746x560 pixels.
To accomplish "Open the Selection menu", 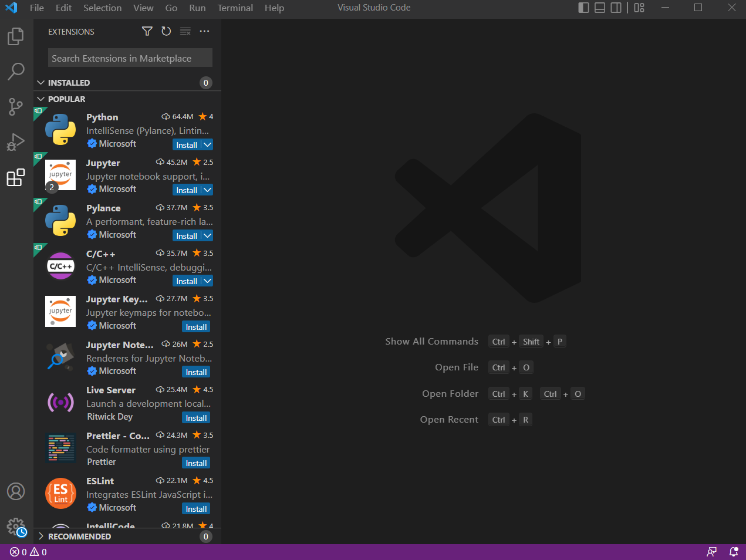I will click(x=102, y=8).
